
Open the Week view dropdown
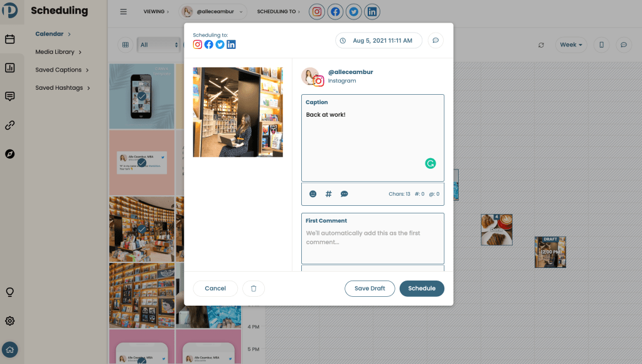coord(570,45)
